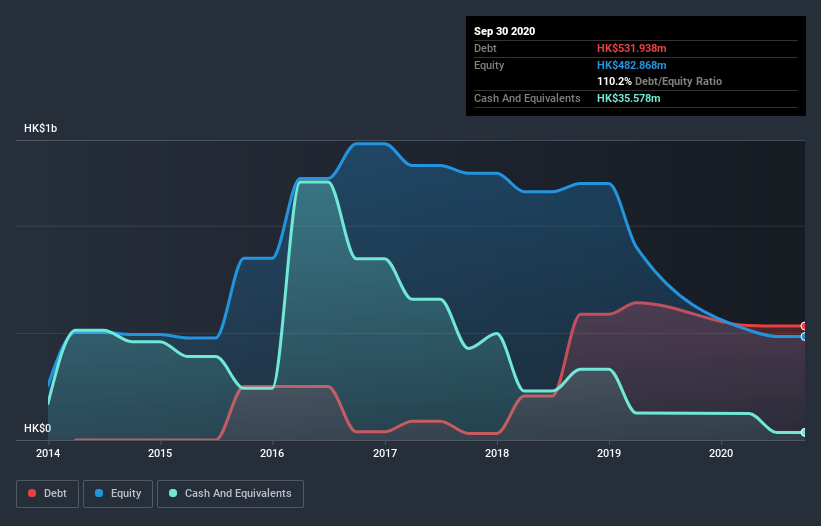Click the teal Cash And Equivalents legend dot
The image size is (821, 526).
pyautogui.click(x=173, y=493)
